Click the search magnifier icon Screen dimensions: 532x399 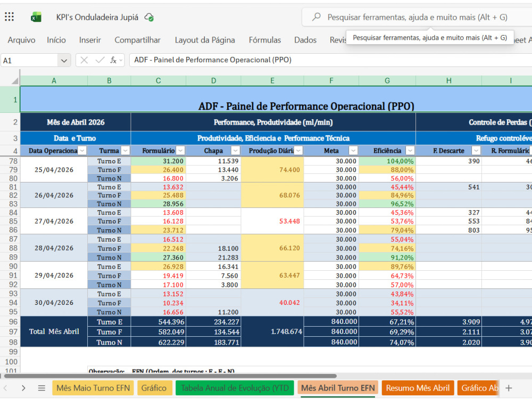(x=316, y=17)
